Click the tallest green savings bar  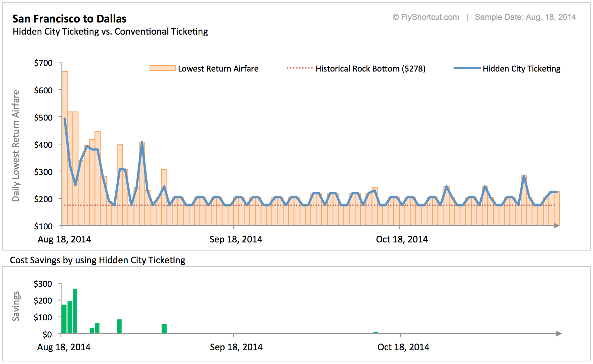(x=75, y=311)
